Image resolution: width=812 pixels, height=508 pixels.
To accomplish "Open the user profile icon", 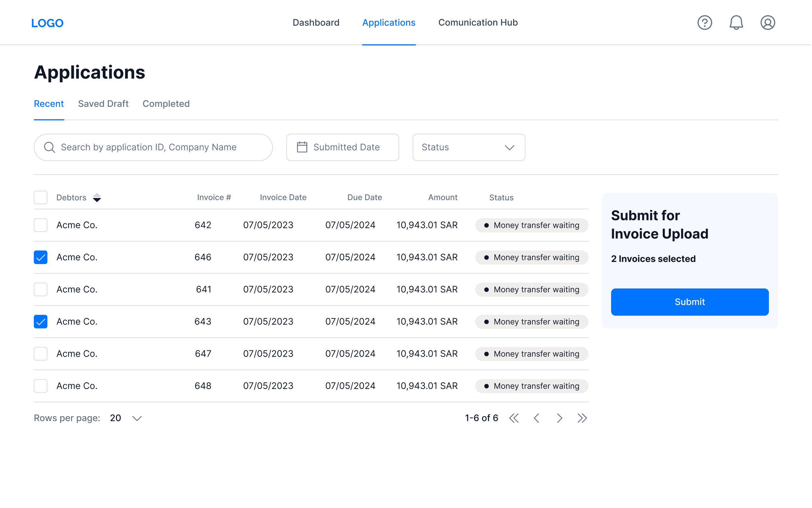I will click(x=768, y=23).
